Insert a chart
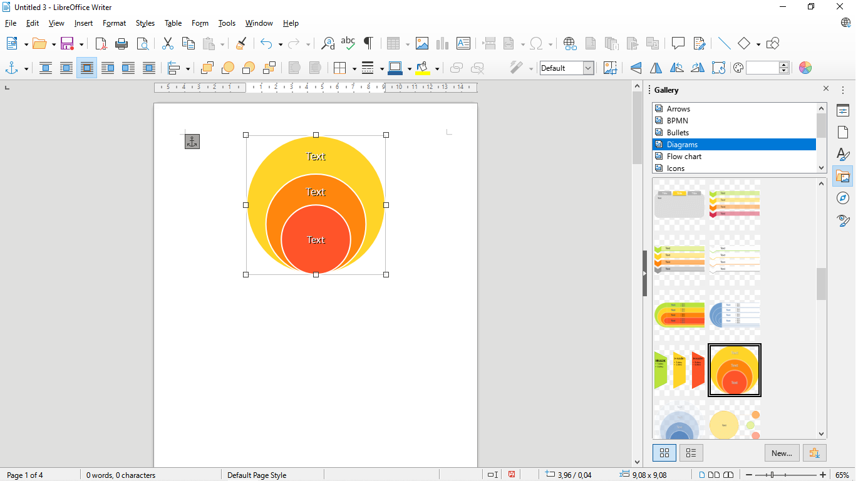 [443, 43]
